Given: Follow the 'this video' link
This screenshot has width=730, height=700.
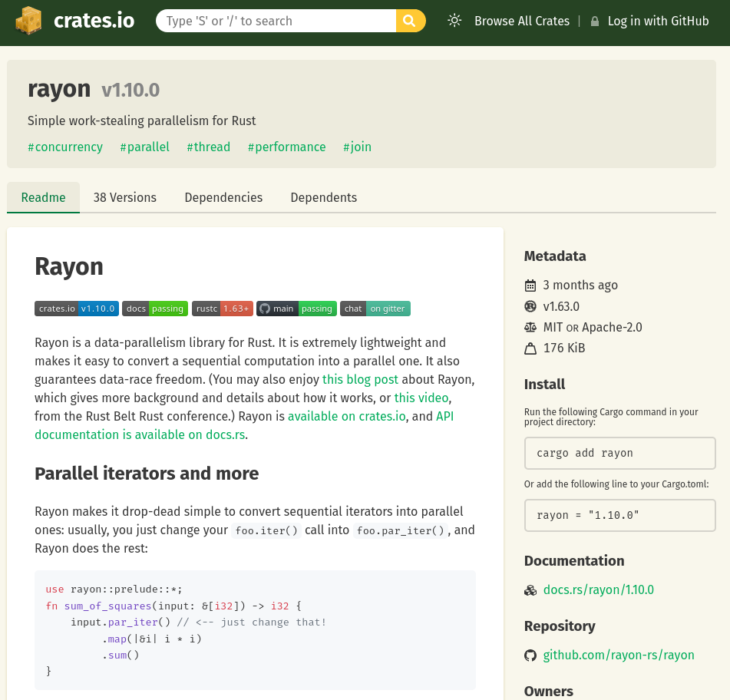Looking at the screenshot, I should point(421,398).
